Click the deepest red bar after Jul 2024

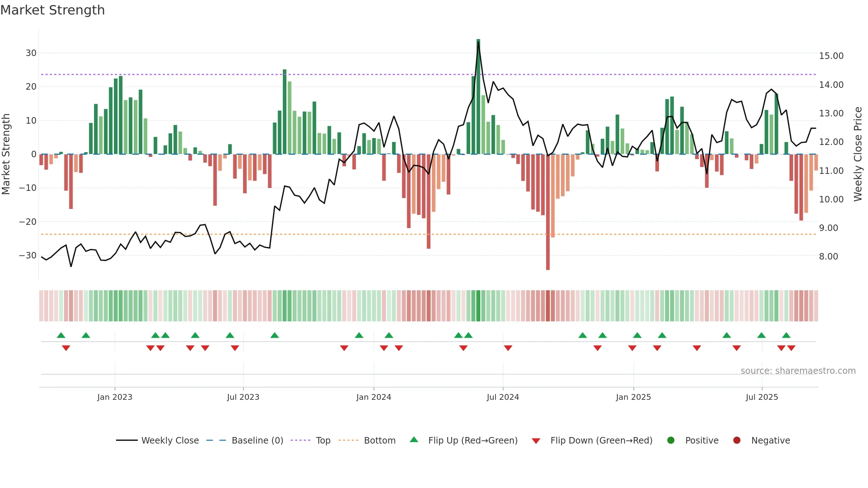tap(548, 212)
